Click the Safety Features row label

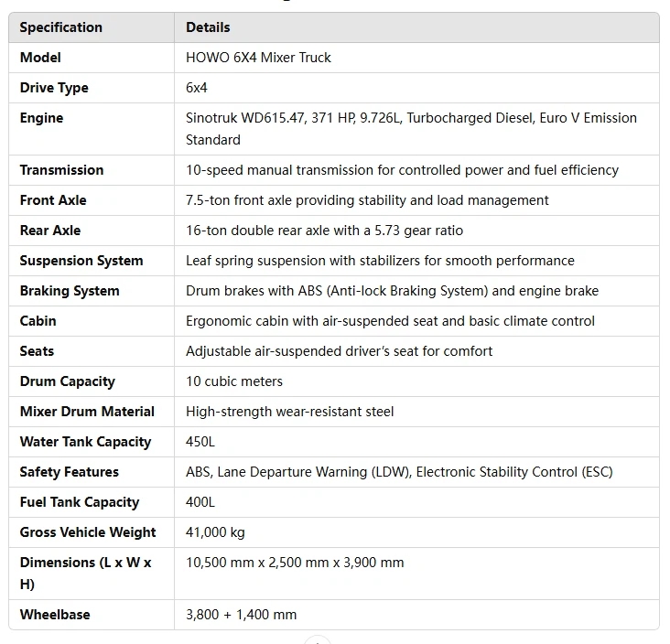click(69, 472)
